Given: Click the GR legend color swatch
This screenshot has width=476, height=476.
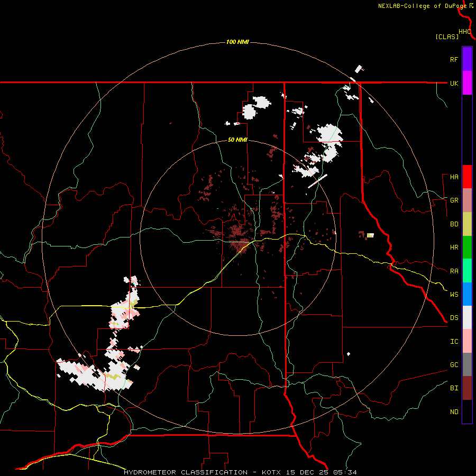Looking at the screenshot, I should pyautogui.click(x=467, y=200).
